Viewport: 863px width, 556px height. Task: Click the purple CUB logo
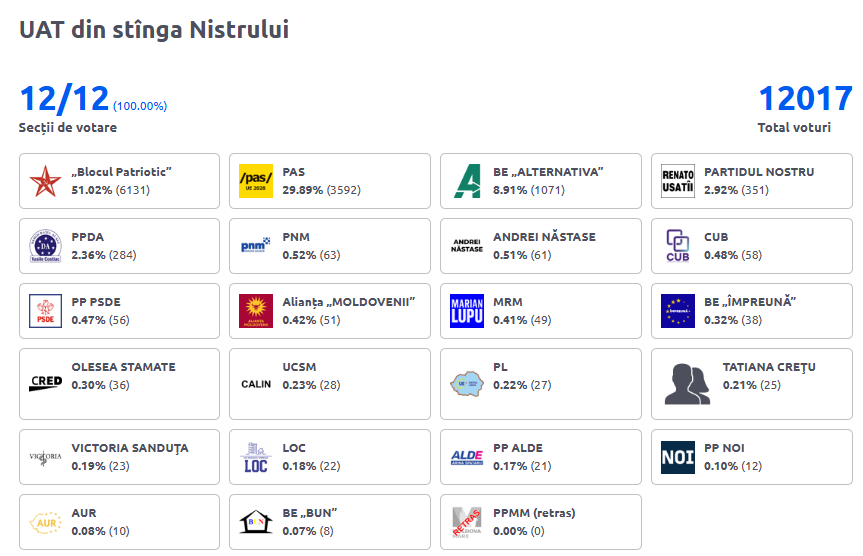pos(678,246)
